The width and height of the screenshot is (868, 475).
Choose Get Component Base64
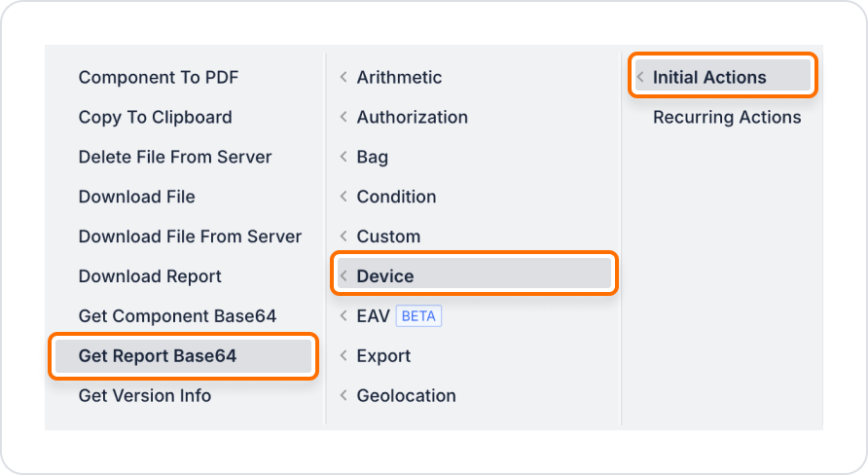click(x=178, y=316)
